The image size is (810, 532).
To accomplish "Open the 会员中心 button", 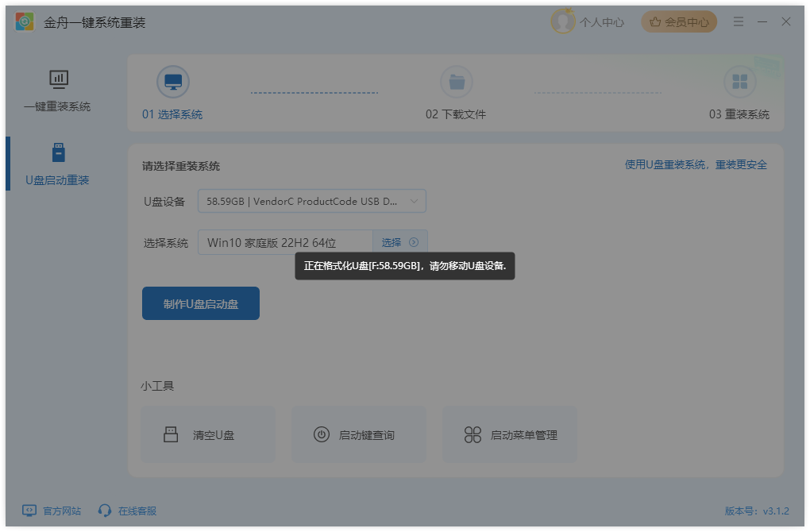I will coord(679,21).
